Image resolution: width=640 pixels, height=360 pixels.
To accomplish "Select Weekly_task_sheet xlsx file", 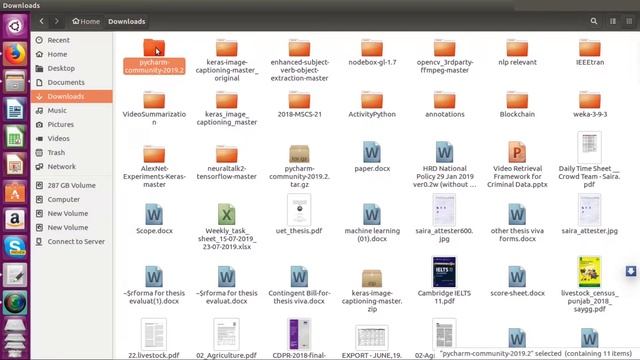I will point(227,227).
